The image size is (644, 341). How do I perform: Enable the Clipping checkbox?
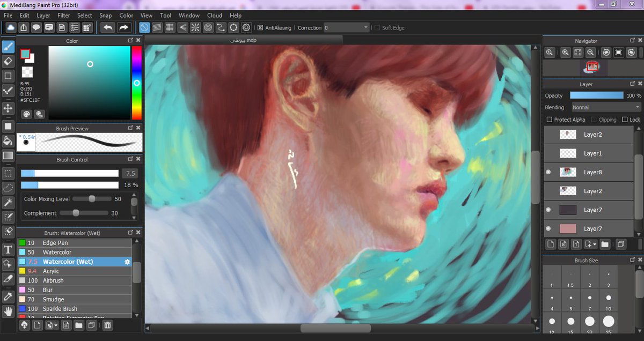coord(594,120)
